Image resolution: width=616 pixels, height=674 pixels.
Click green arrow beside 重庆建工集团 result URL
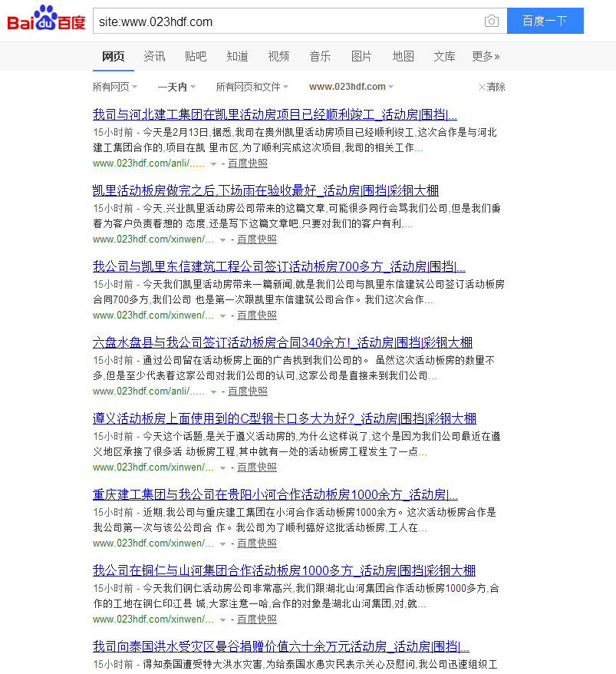click(223, 543)
